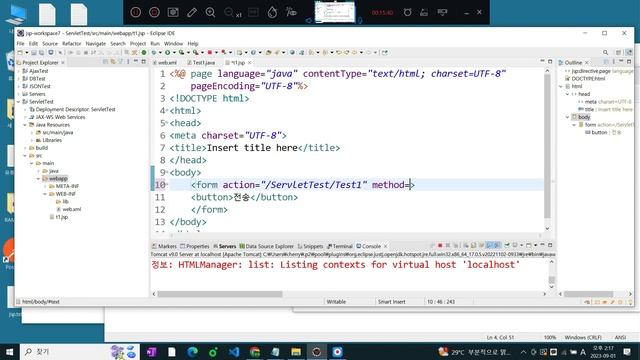This screenshot has width=640, height=360.
Task: Close the t1.jsp editor tab
Action: tap(249, 62)
